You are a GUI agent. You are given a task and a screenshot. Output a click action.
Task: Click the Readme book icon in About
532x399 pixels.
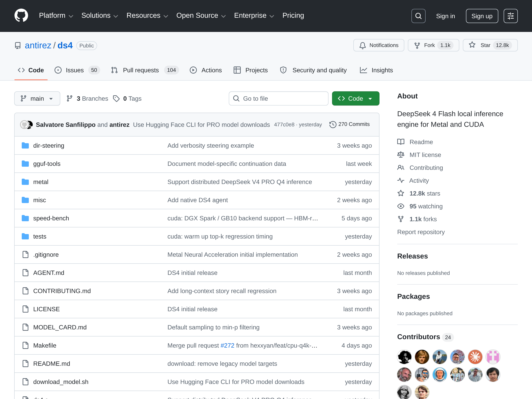point(401,142)
